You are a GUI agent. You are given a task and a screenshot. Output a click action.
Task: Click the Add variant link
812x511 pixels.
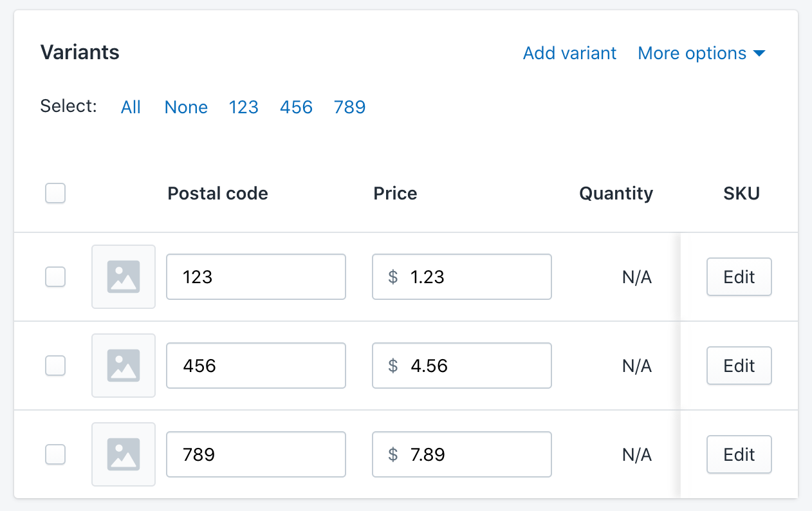pyautogui.click(x=569, y=53)
